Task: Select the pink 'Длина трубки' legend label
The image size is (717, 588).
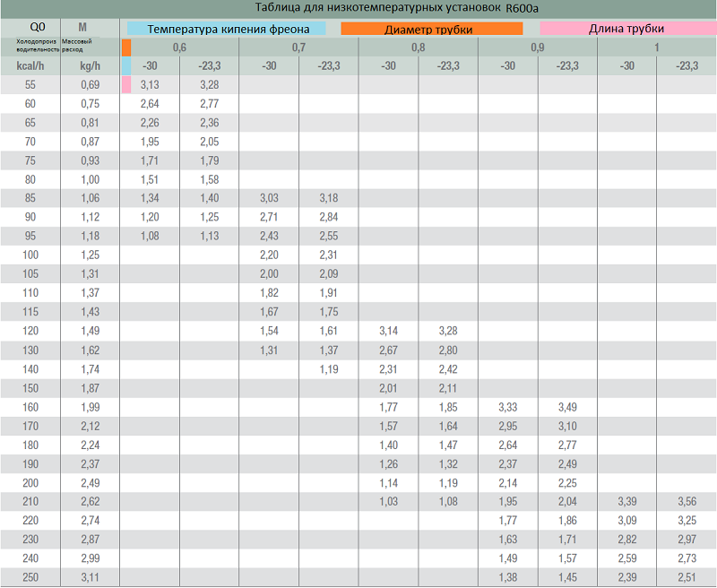Action: point(628,29)
